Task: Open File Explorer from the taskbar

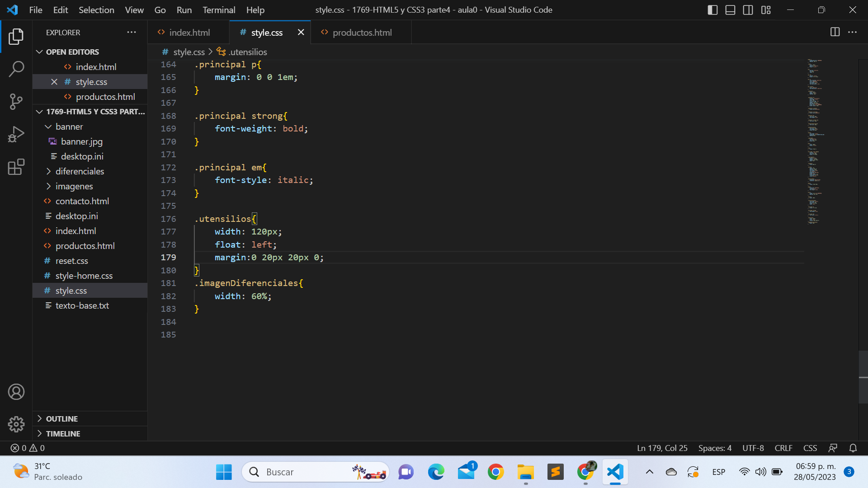Action: click(x=526, y=472)
